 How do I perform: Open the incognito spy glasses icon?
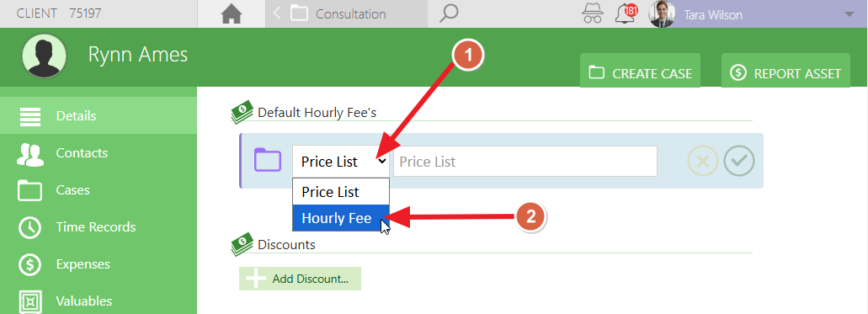click(x=593, y=13)
